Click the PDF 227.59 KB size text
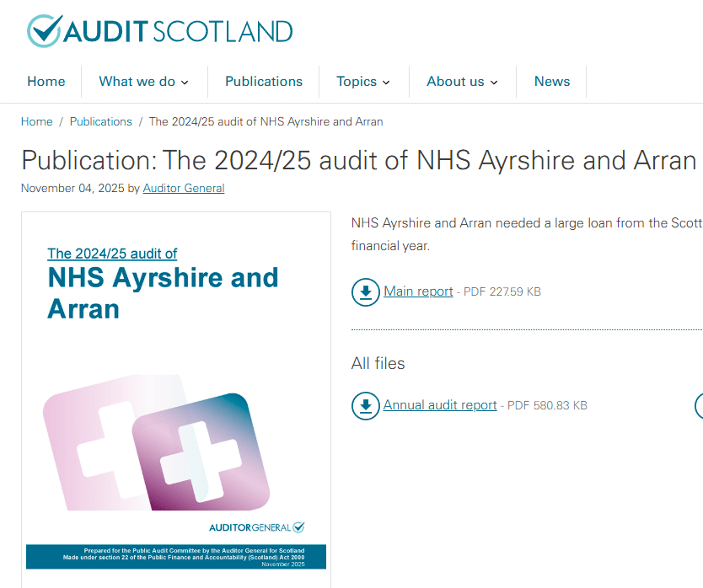Image resolution: width=703 pixels, height=588 pixels. tap(502, 291)
